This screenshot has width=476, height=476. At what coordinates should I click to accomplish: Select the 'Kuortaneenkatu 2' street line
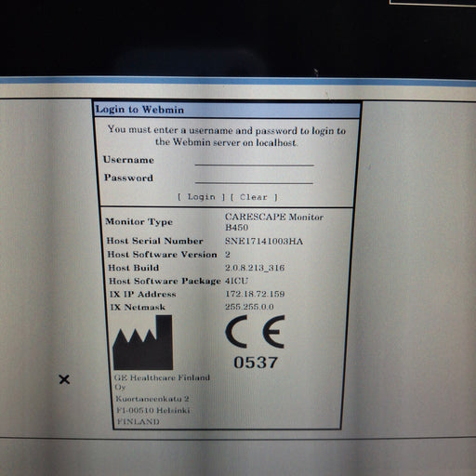(x=152, y=399)
